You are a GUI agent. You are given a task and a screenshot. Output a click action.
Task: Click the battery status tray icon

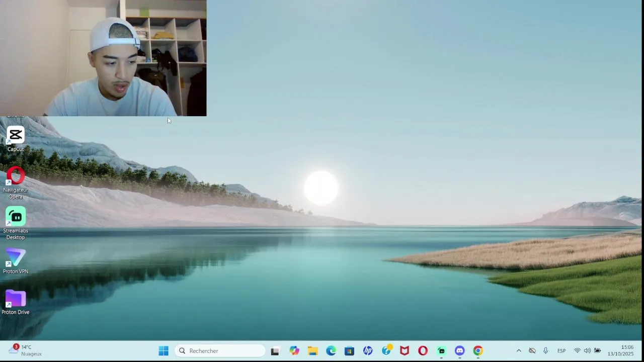point(597,351)
